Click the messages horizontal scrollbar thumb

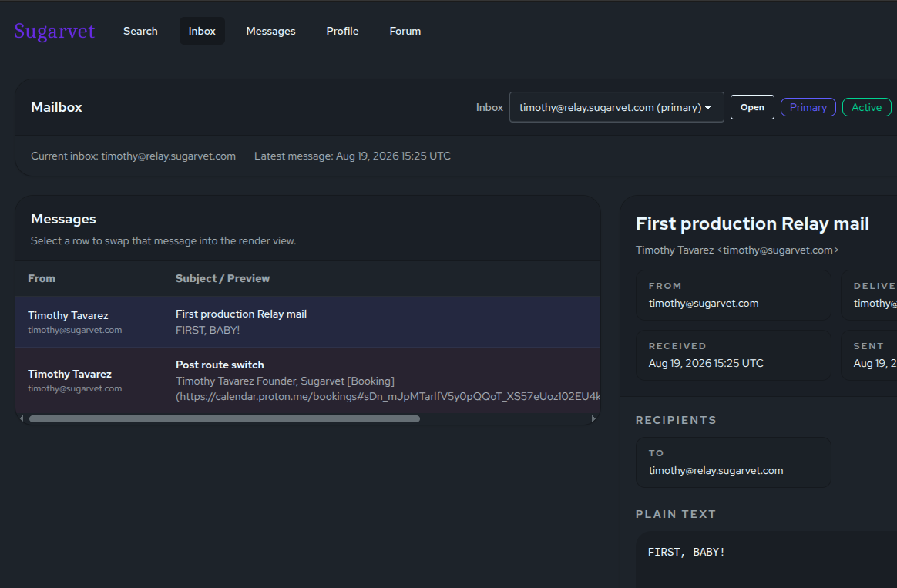(x=224, y=418)
